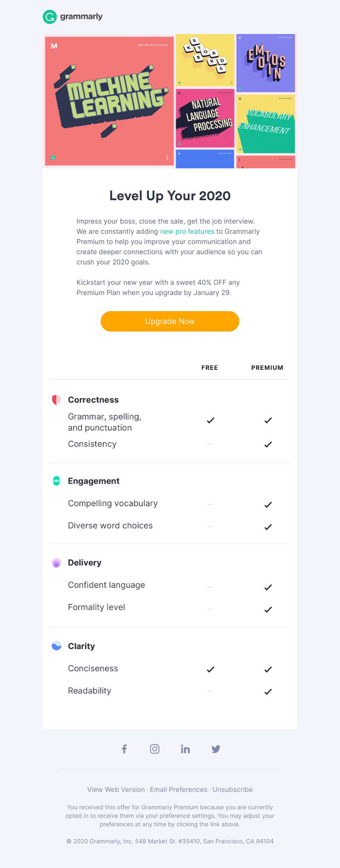Open the Twitter bird icon
This screenshot has height=868, width=340.
coord(216,749)
